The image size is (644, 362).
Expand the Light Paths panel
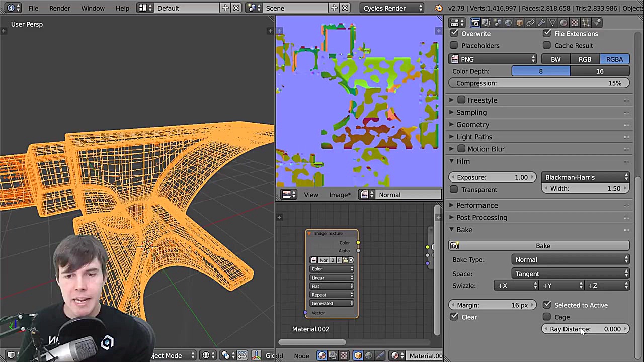[x=474, y=137]
